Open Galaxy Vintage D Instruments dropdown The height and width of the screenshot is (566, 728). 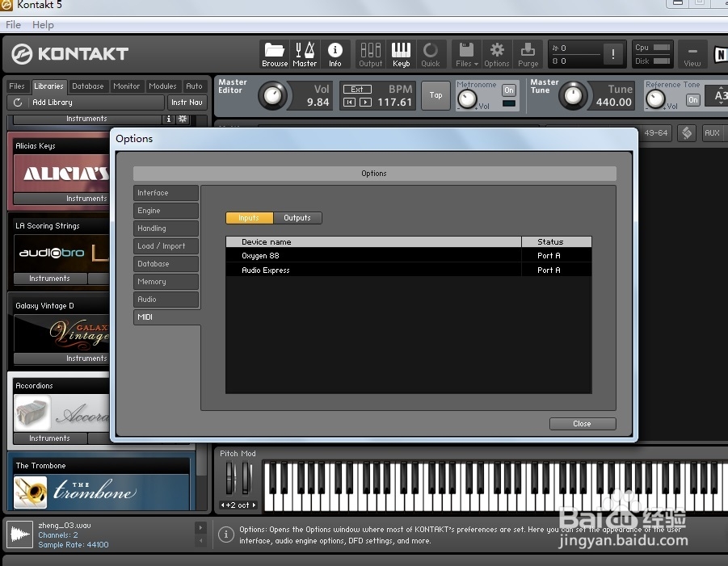[61, 358]
